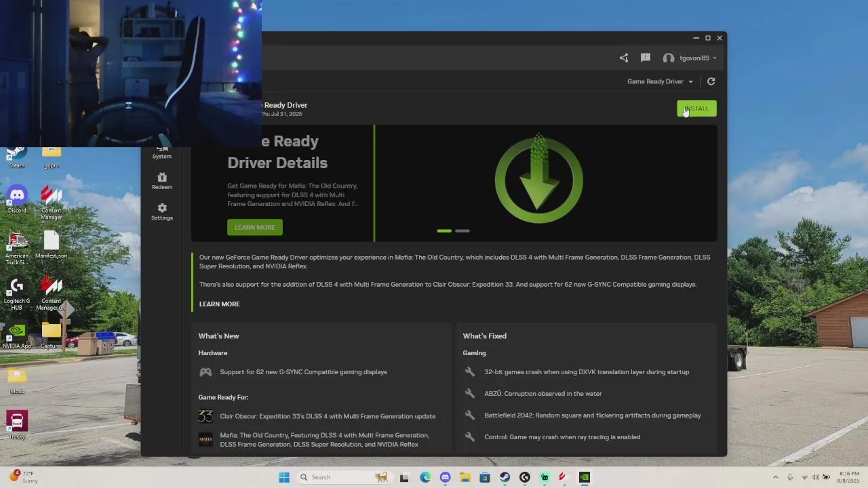Select '32-bit games crash when using DXVK' text
The height and width of the screenshot is (488, 868).
coord(587,372)
